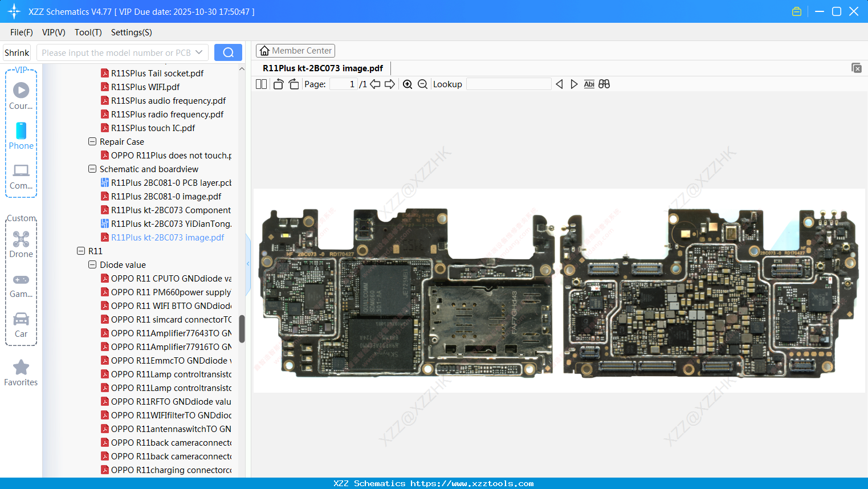
Task: Select R11Plus kt-2BC073 image.pdf in tree
Action: [x=162, y=238]
